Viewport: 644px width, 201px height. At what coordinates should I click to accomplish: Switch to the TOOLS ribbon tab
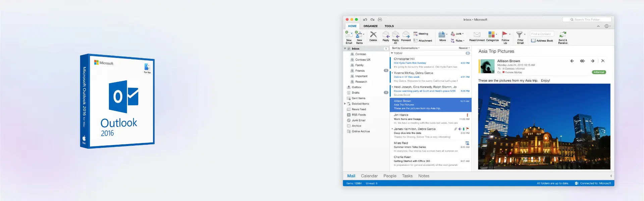(x=389, y=26)
